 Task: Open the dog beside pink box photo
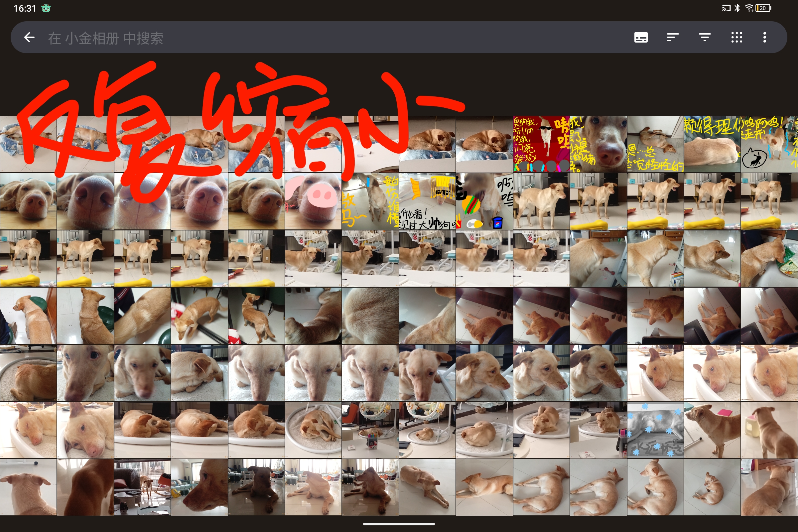tap(712, 430)
